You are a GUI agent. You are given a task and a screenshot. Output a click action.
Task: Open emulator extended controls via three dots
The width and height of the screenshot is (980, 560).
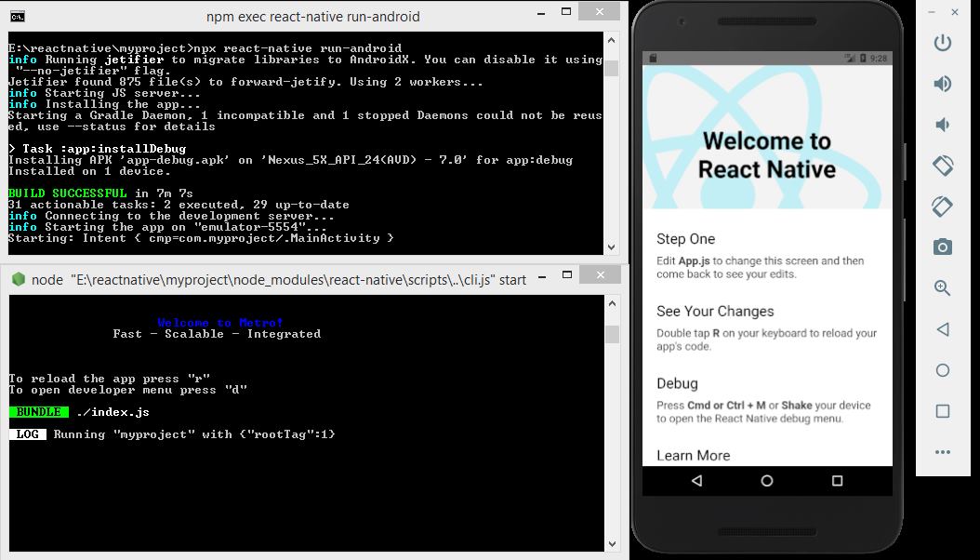942,452
